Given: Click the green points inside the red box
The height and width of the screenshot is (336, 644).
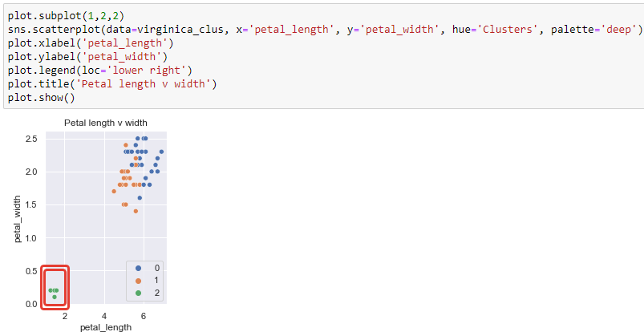Looking at the screenshot, I should [54, 290].
